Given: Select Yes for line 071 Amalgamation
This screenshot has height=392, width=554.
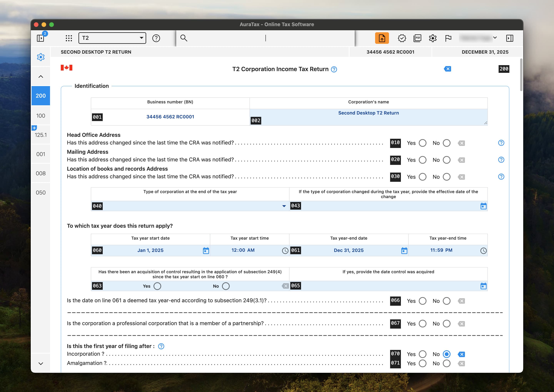Looking at the screenshot, I should click(423, 363).
